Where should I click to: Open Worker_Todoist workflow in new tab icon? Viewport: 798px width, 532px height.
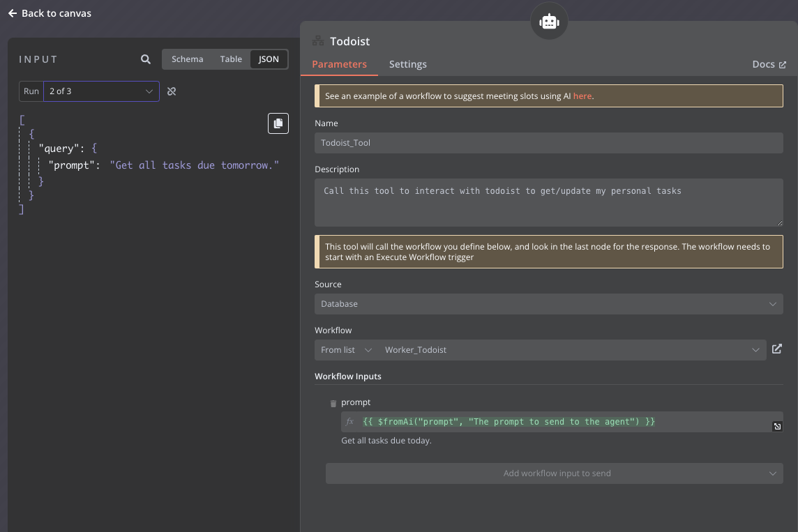click(776, 349)
